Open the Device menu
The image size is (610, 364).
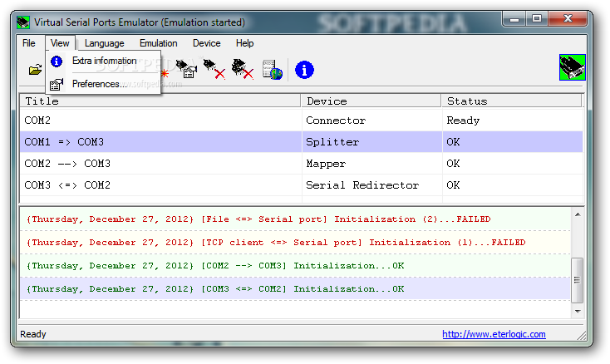pos(207,43)
